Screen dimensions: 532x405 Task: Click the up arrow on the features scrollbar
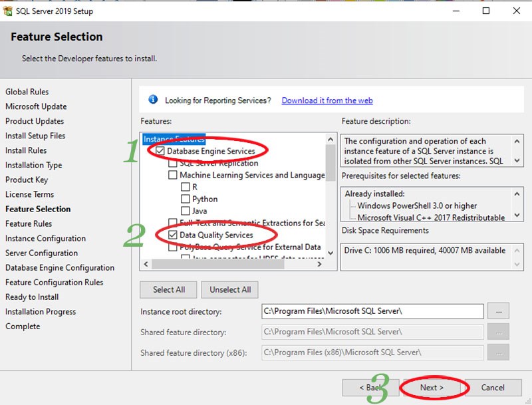(331, 140)
